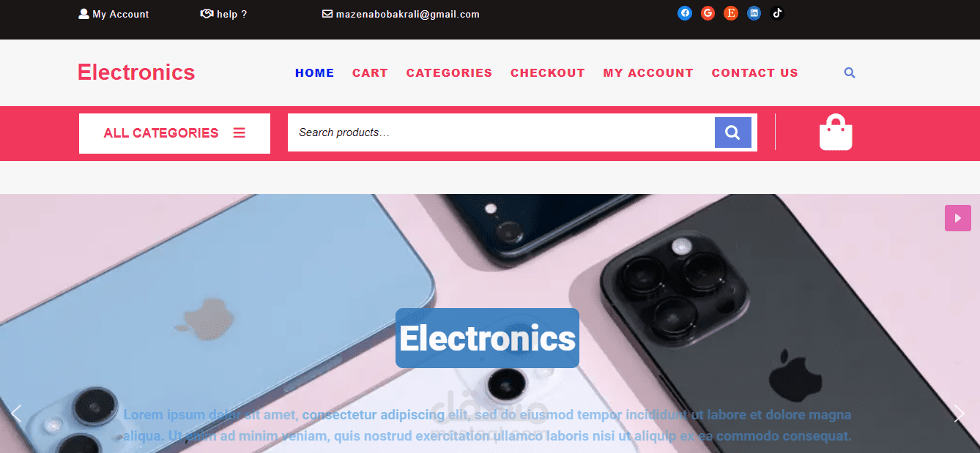The height and width of the screenshot is (453, 980).
Task: Advance to the next slide arrow
Action: (x=959, y=413)
